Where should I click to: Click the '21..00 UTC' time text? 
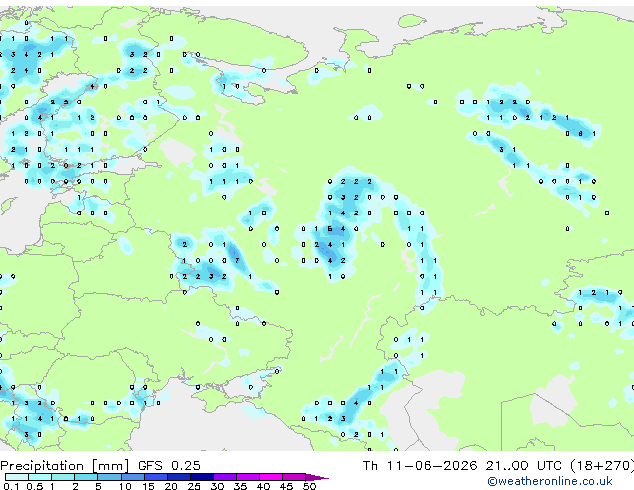(523, 466)
